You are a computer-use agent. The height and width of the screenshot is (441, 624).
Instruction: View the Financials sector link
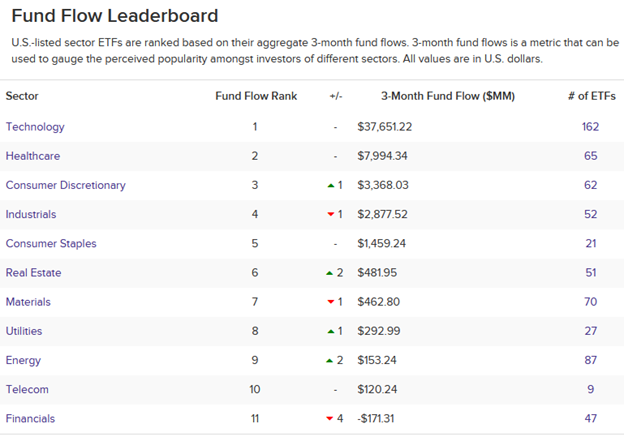pos(30,418)
